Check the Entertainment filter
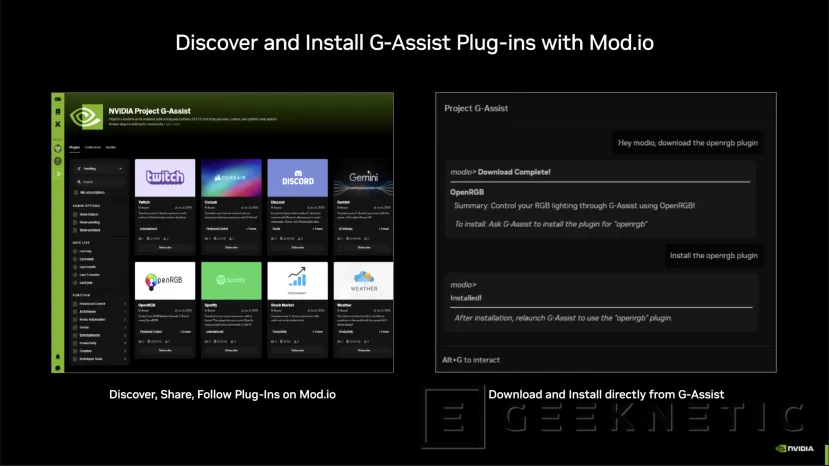829x466 pixels. coord(75,335)
